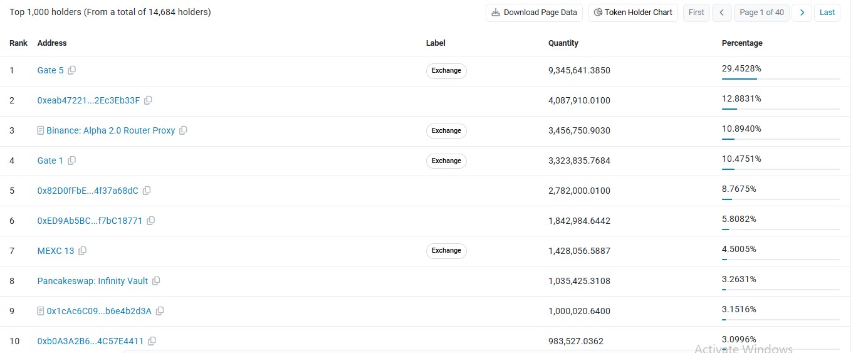Open the Gate 1 holder link

(51, 161)
